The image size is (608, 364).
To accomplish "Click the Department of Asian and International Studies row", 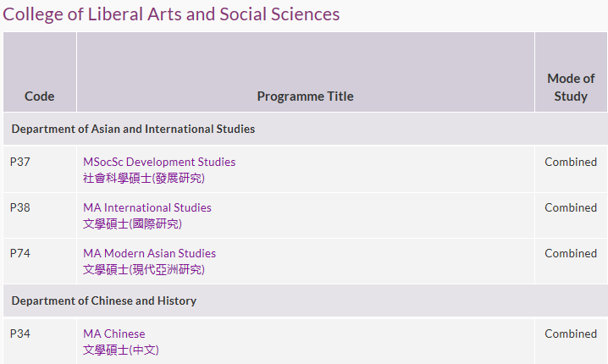I will click(305, 129).
